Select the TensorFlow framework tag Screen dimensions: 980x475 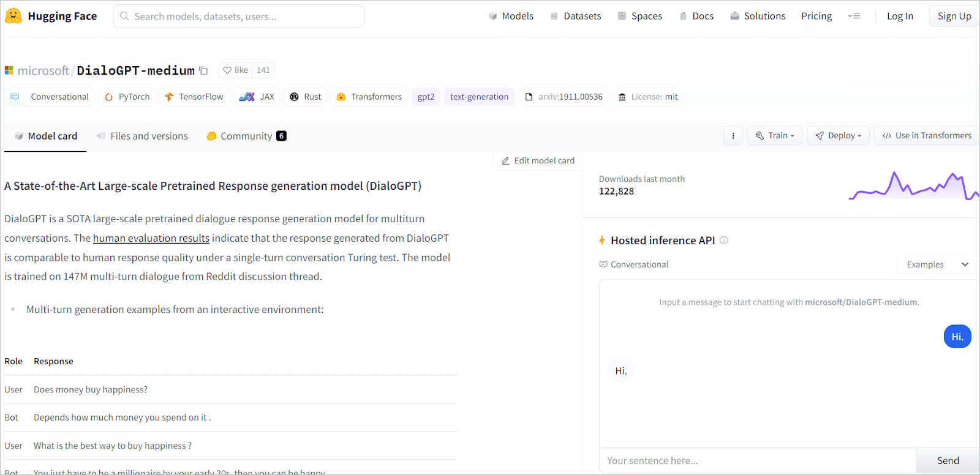pyautogui.click(x=194, y=97)
